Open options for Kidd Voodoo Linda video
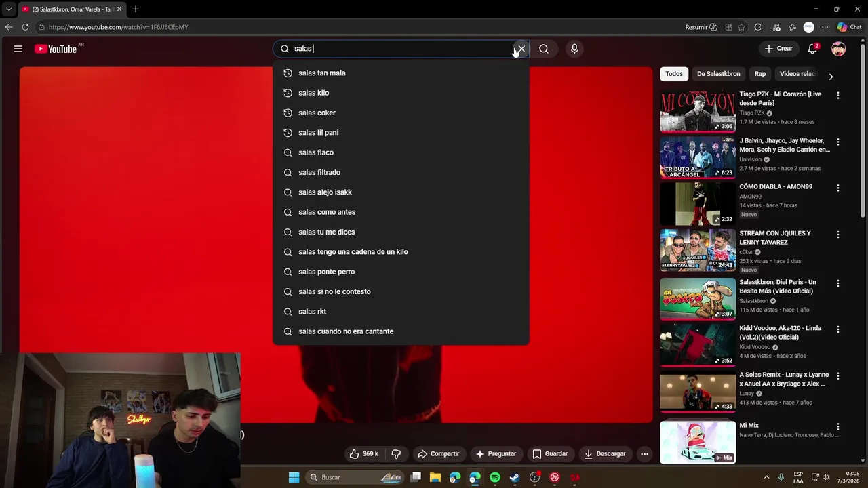 pyautogui.click(x=838, y=329)
